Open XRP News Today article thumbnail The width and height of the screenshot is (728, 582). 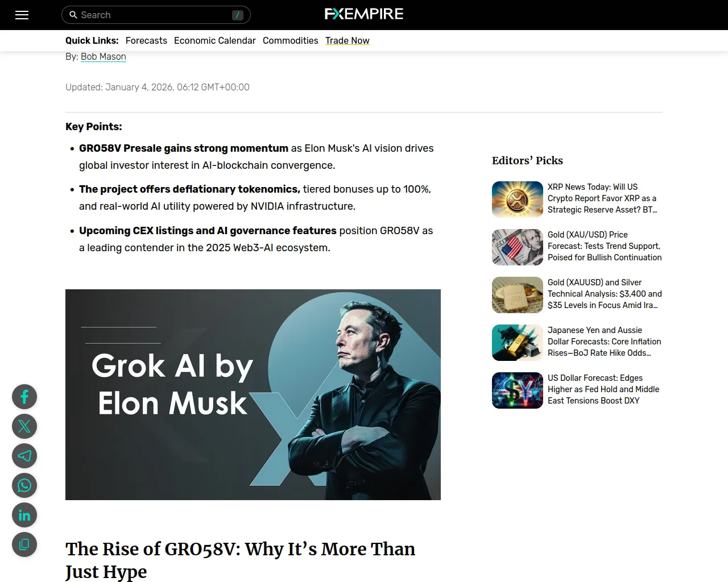point(518,199)
